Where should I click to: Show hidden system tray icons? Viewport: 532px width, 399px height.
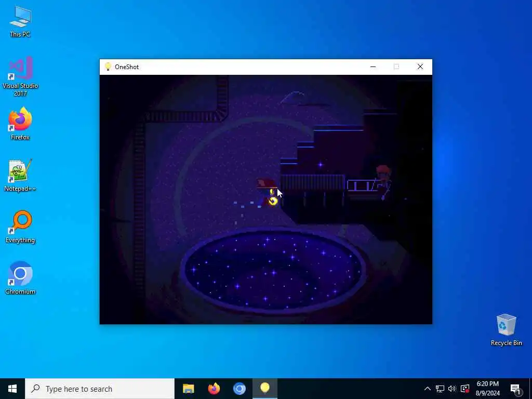point(427,389)
